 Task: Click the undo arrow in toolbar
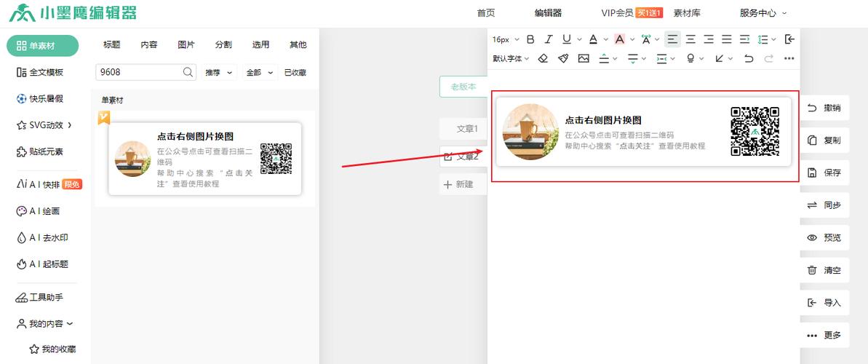point(749,58)
